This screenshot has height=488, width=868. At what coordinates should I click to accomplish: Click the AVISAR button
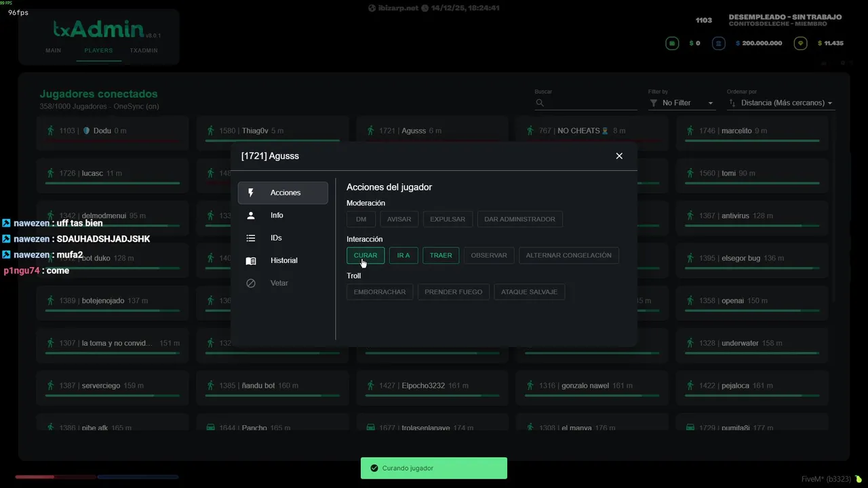[399, 219]
